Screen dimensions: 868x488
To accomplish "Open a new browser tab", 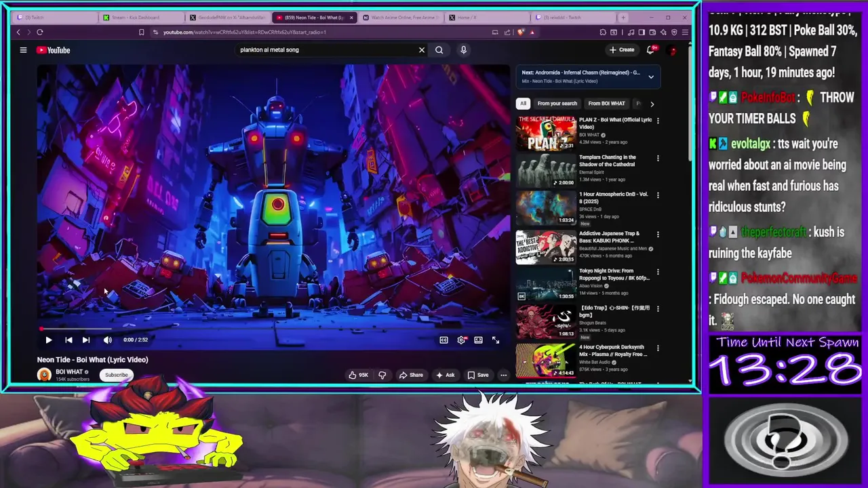I will (x=624, y=18).
